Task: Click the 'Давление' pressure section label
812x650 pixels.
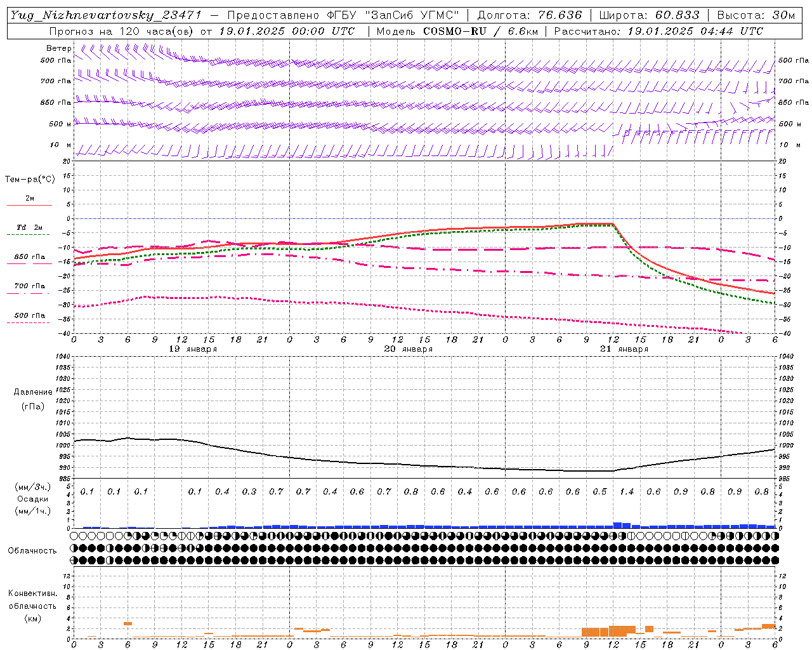Action: [33, 392]
